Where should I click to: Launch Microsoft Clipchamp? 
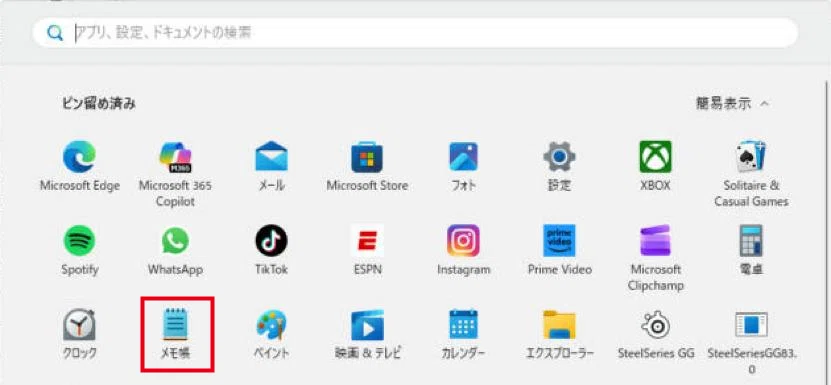pos(656,258)
